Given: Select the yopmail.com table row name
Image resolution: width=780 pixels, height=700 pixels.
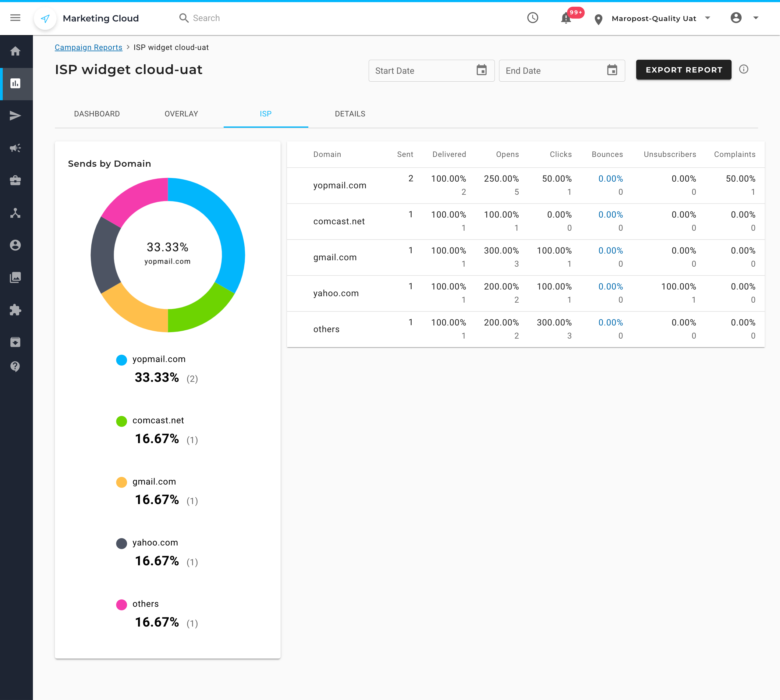Looking at the screenshot, I should (340, 185).
